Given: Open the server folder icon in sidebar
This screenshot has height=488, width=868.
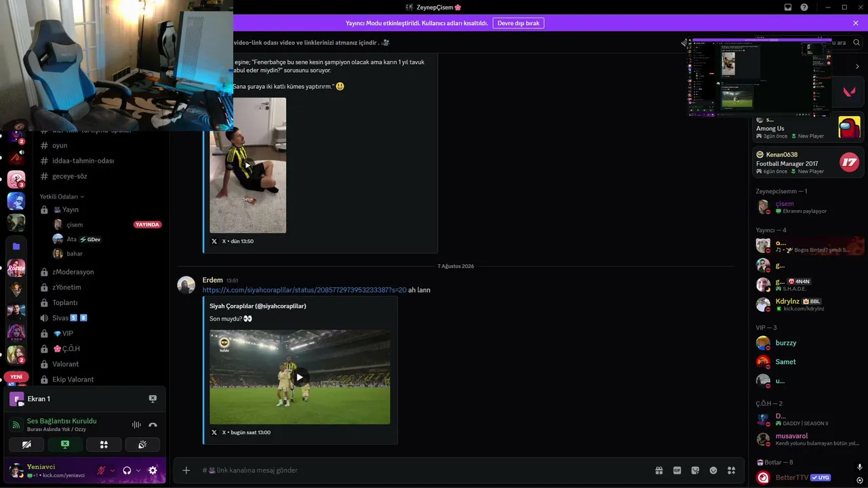Looking at the screenshot, I should pos(16,247).
